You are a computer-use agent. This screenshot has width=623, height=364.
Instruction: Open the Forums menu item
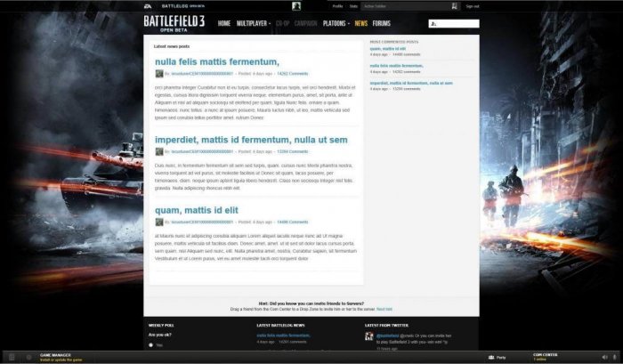[381, 23]
